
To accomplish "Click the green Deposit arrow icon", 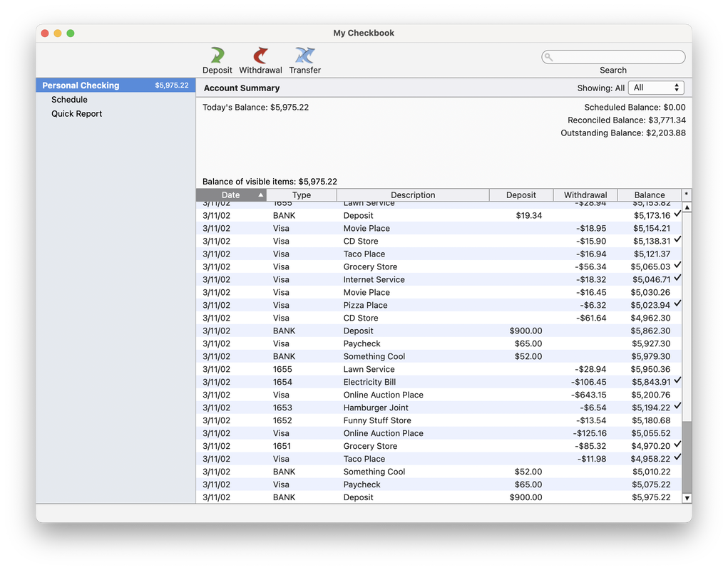I will click(217, 55).
